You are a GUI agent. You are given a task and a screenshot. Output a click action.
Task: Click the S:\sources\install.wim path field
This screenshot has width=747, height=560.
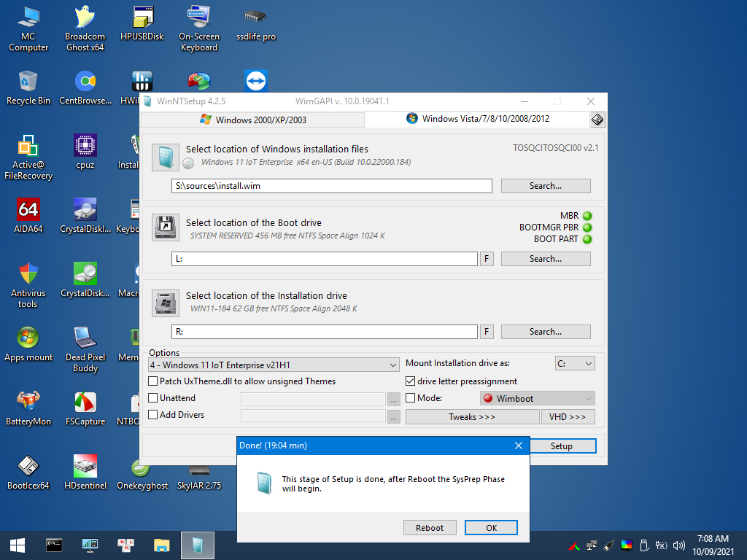332,186
